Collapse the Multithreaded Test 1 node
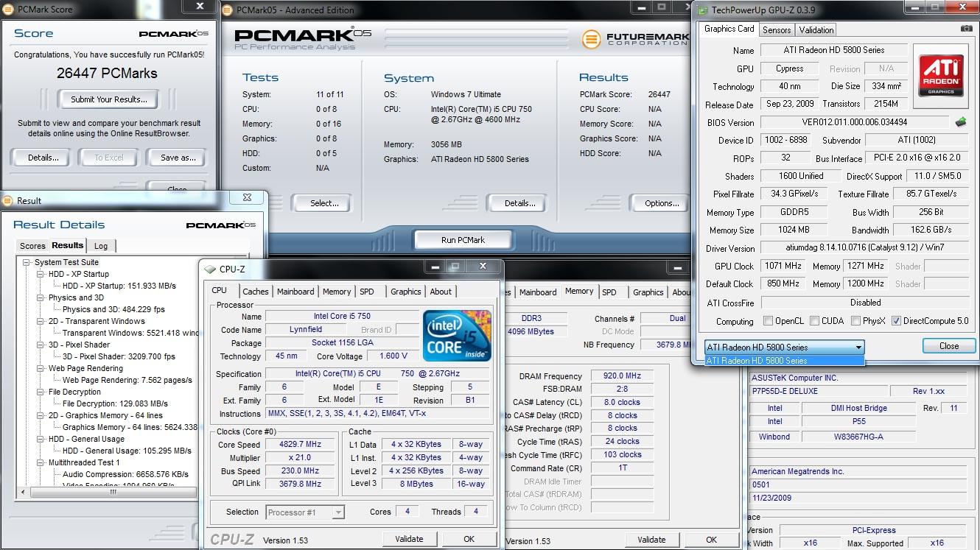 pyautogui.click(x=41, y=462)
